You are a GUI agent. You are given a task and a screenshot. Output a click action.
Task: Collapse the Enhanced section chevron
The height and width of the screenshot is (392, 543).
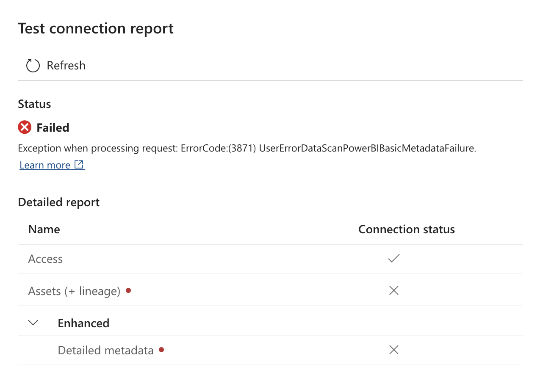[33, 323]
